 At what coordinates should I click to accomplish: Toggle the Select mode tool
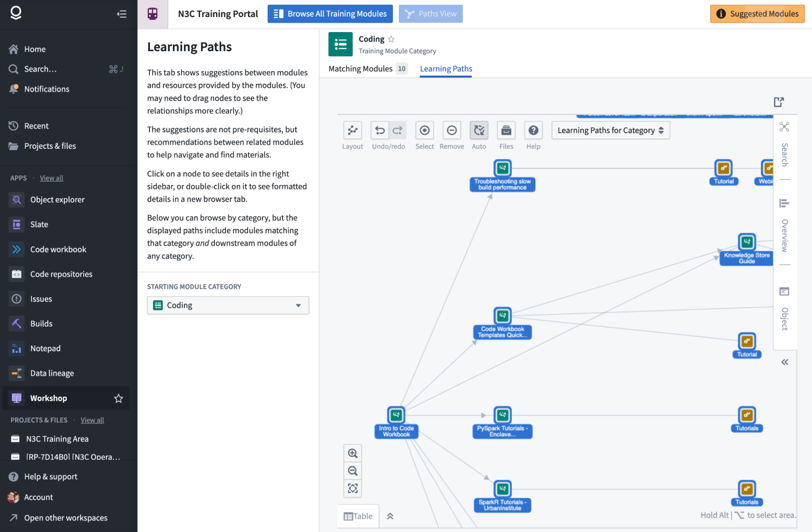tap(424, 130)
